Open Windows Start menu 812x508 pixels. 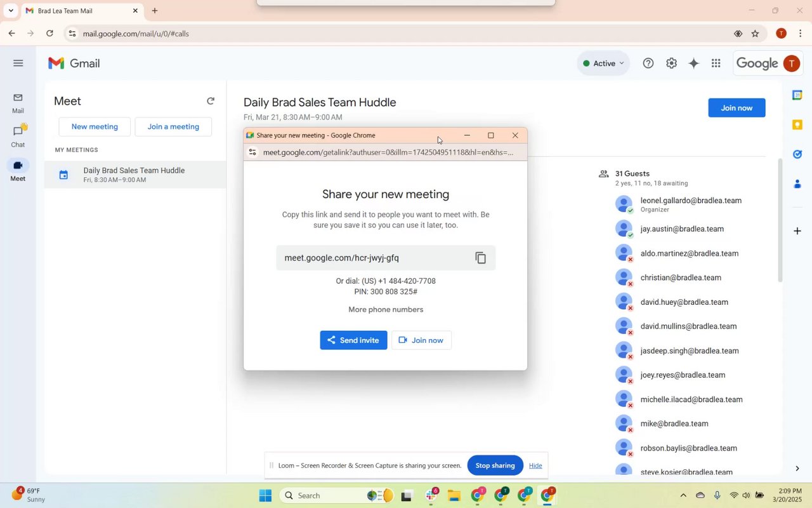265,495
